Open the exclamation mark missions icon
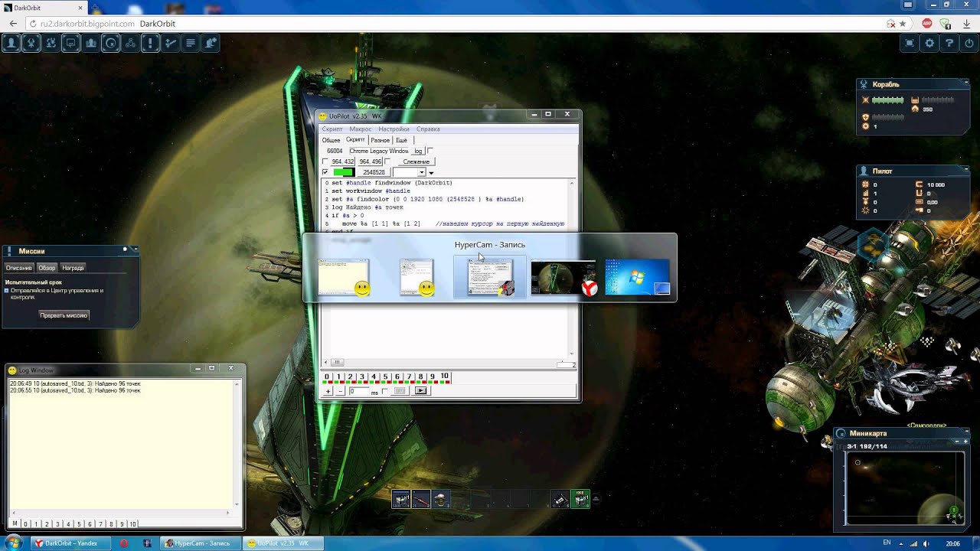980x551 pixels. coord(152,44)
